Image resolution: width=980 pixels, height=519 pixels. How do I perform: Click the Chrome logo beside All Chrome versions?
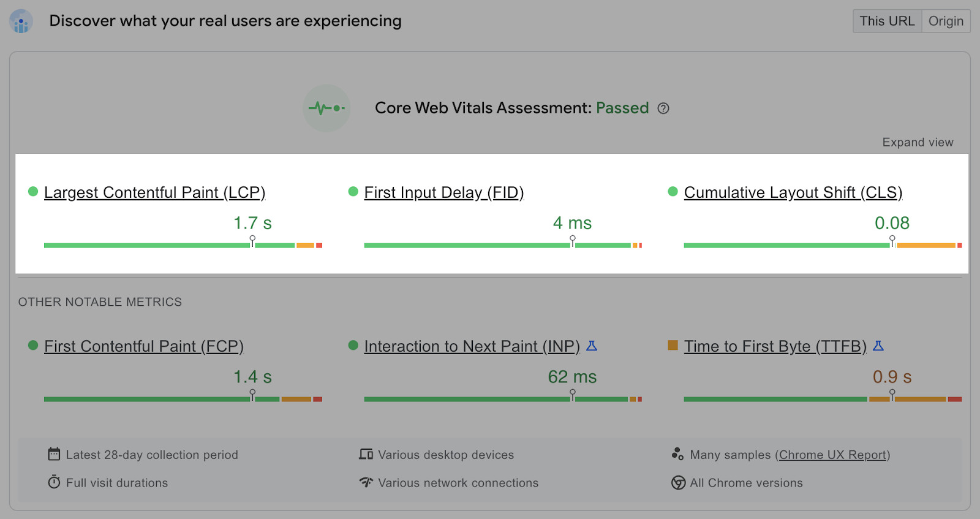click(x=677, y=483)
